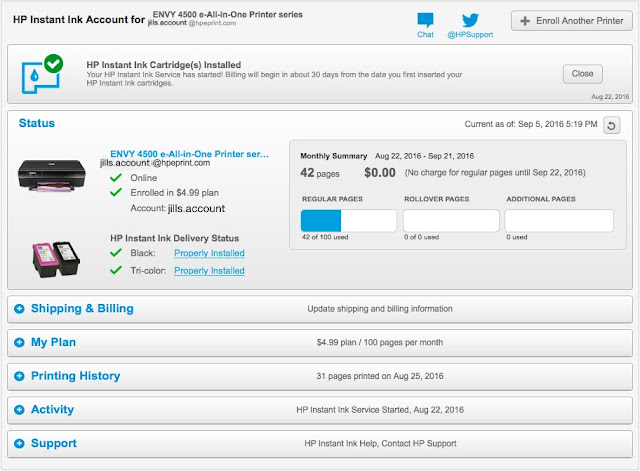Expand the My Plan plus icon
Screen dimensions: 640x471
(x=19, y=342)
